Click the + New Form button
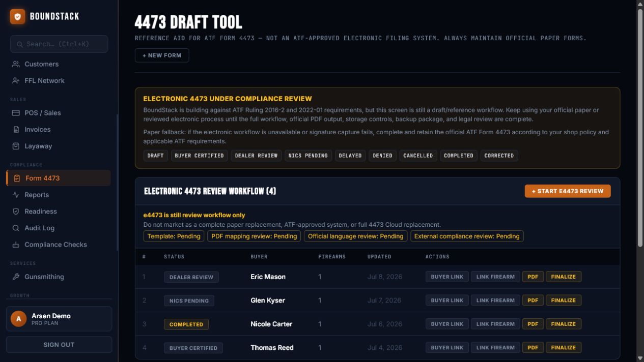The image size is (644, 362). [162, 55]
